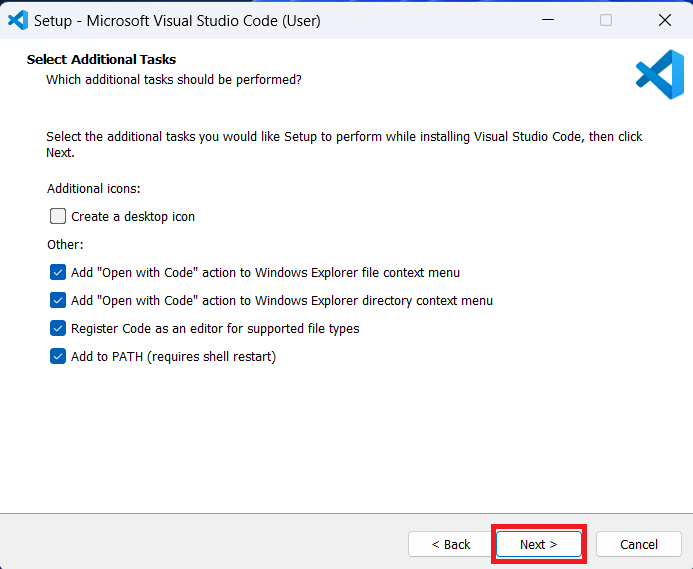Click the greyed-out maximize window button
The image size is (693, 569).
(606, 20)
